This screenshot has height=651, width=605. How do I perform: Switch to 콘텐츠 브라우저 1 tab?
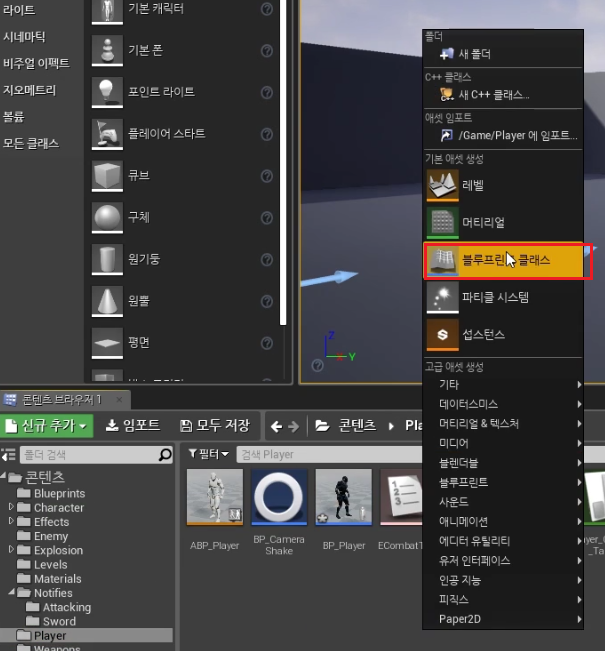coord(62,400)
